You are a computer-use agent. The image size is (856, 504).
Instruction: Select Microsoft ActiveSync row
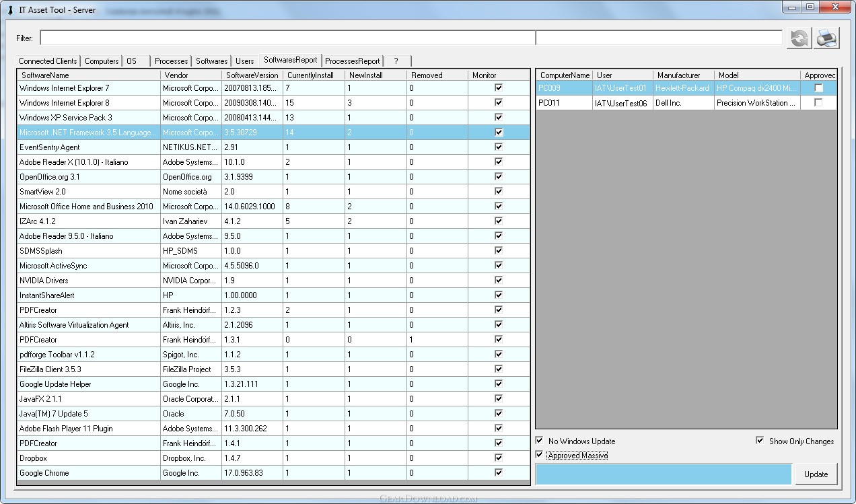point(273,266)
